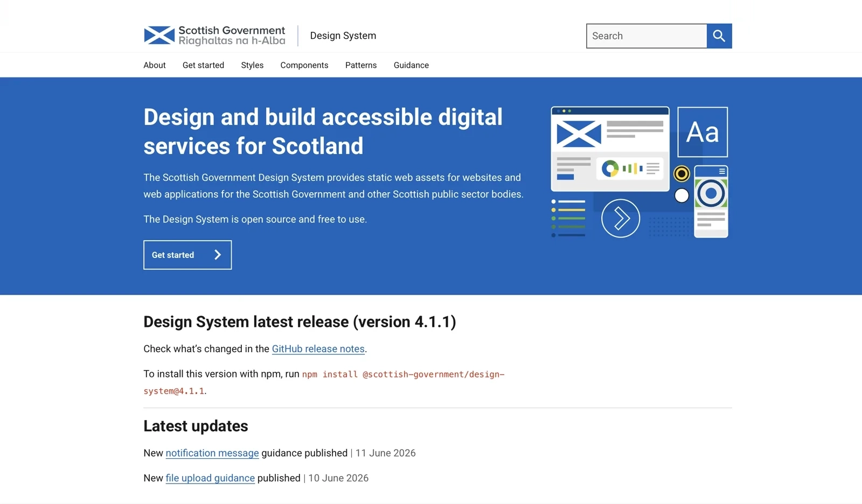Click the circled chevron icon in hero illustration

[621, 219]
